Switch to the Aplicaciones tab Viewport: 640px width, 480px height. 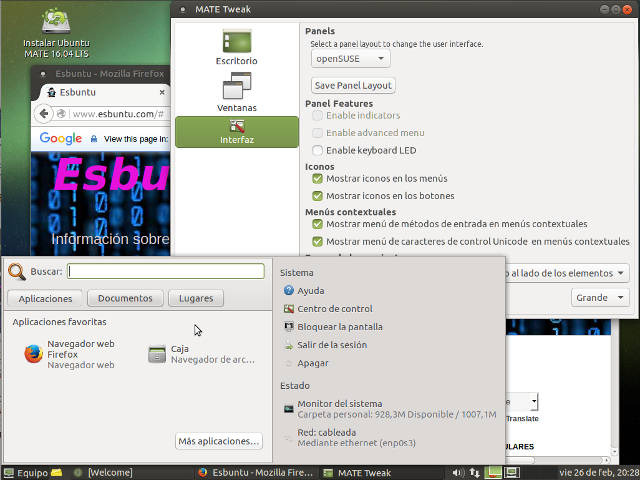[45, 298]
